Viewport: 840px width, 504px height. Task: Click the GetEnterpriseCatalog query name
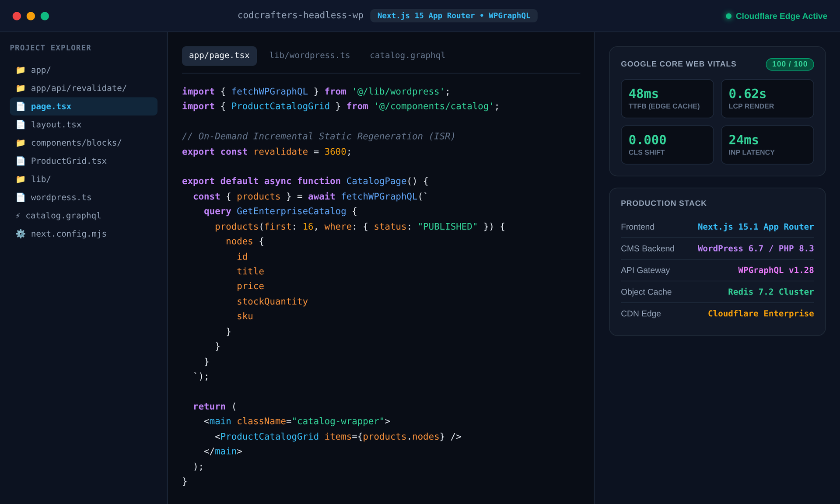click(291, 211)
